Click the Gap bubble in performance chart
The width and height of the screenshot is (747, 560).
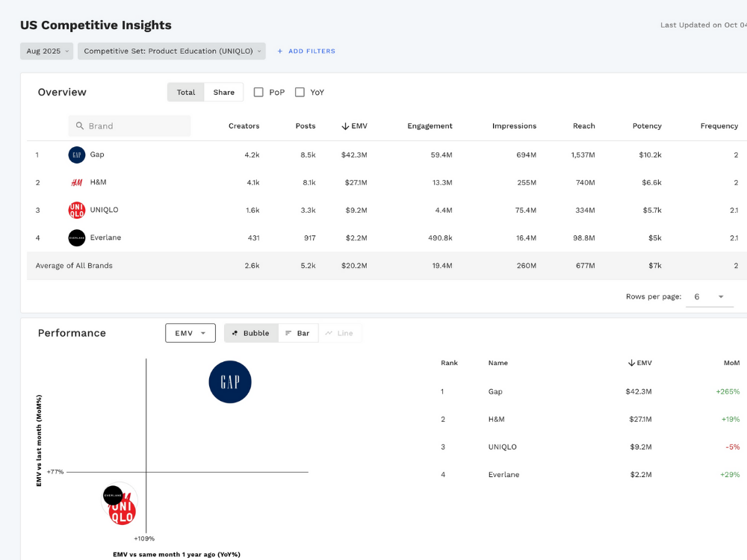tap(230, 382)
